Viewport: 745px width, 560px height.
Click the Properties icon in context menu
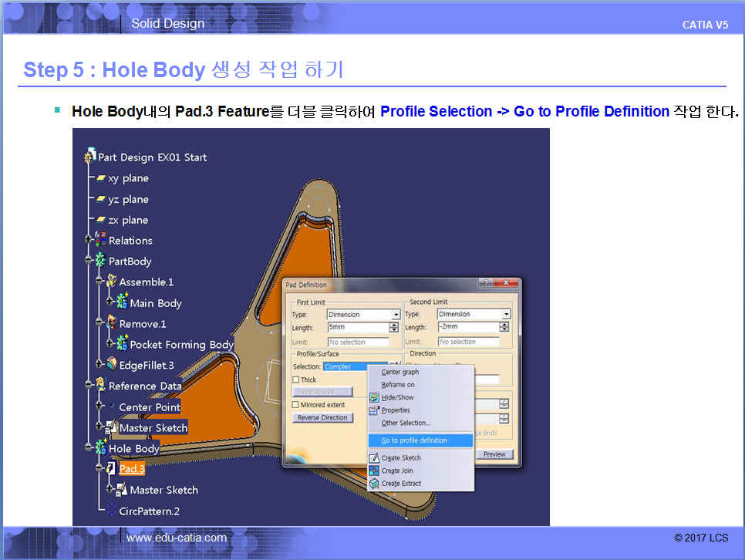[x=374, y=410]
